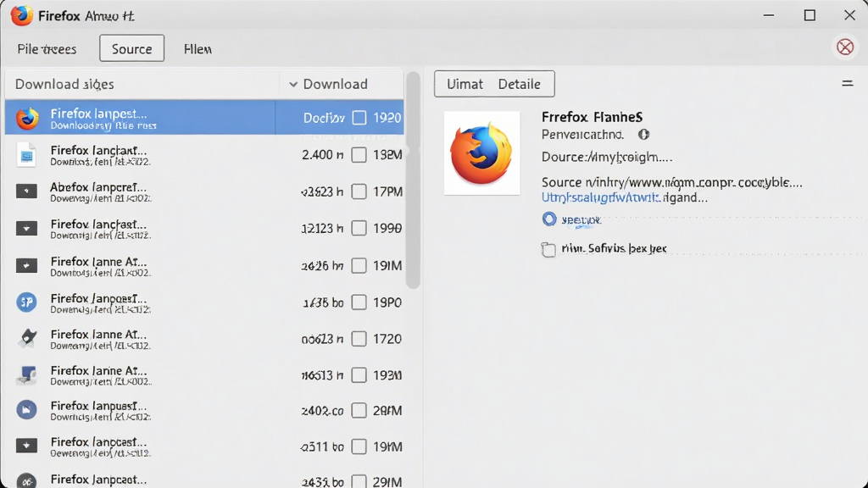This screenshot has height=488, width=868.
Task: Click the document icon beside Firefox Iangtant row
Action: [26, 155]
